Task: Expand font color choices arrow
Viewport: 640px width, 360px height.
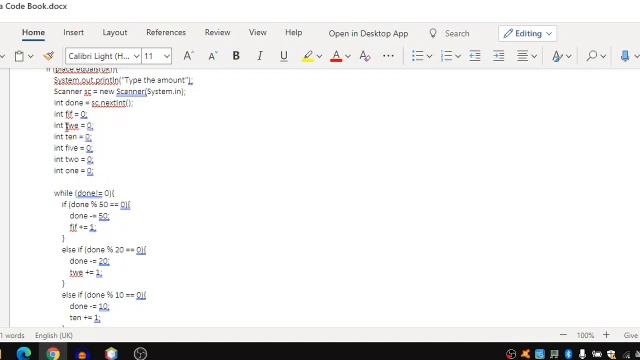Action: pyautogui.click(x=348, y=56)
